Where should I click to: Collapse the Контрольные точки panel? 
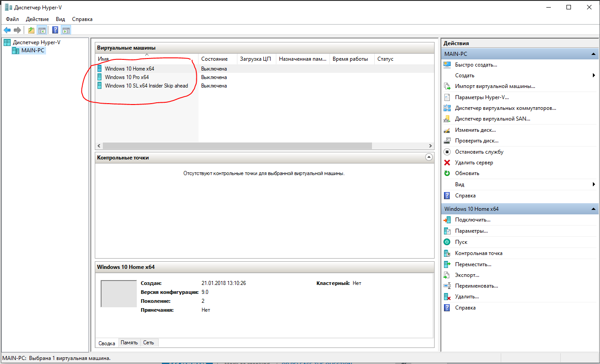[429, 157]
